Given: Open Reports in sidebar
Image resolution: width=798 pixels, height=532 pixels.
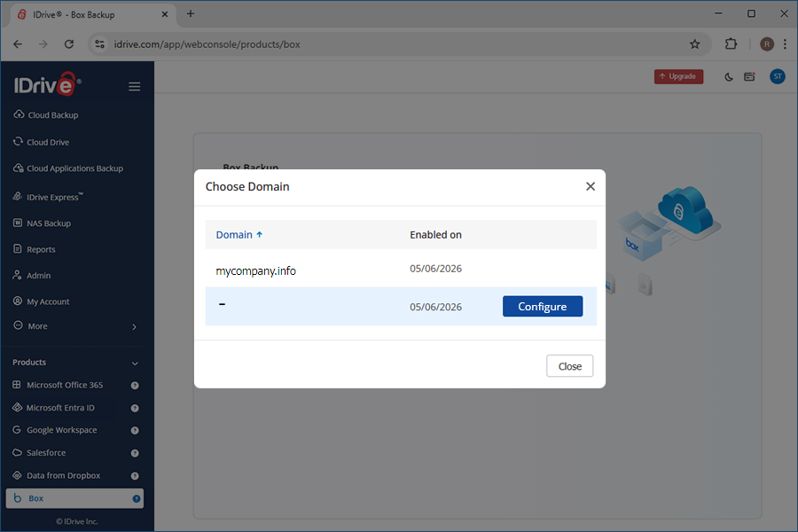Looking at the screenshot, I should point(34,249).
